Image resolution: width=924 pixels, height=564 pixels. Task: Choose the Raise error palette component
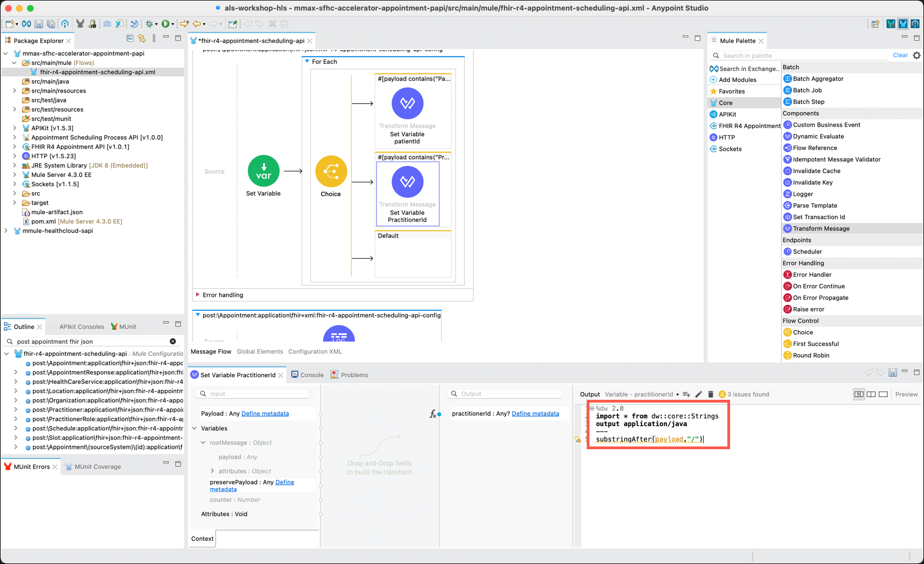[804, 309]
